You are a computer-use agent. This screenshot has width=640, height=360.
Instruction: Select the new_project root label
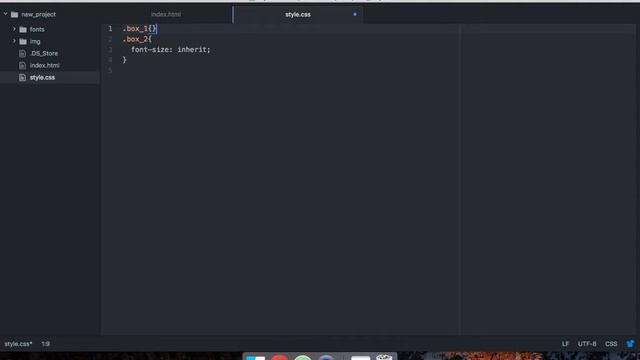click(38, 14)
